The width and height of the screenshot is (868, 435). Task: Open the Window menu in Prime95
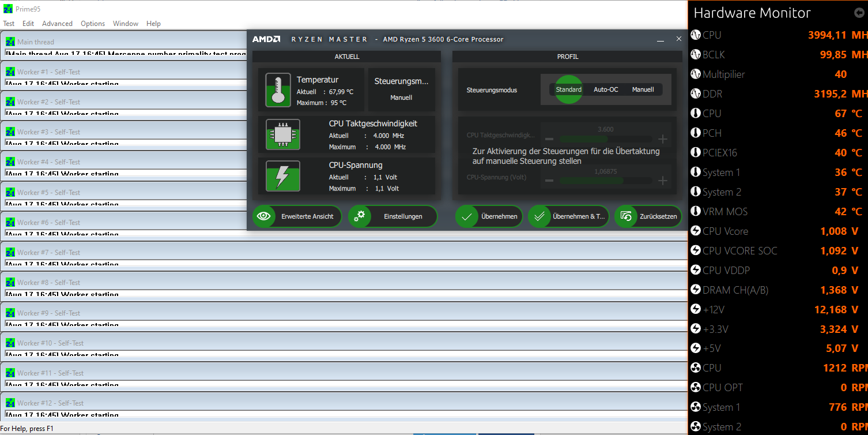pyautogui.click(x=126, y=24)
